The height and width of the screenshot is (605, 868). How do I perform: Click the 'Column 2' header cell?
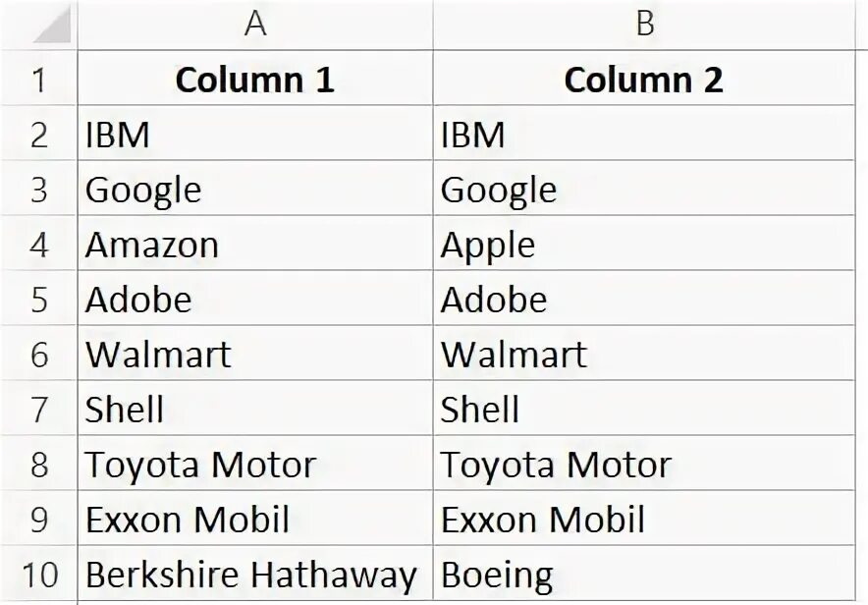tap(644, 78)
